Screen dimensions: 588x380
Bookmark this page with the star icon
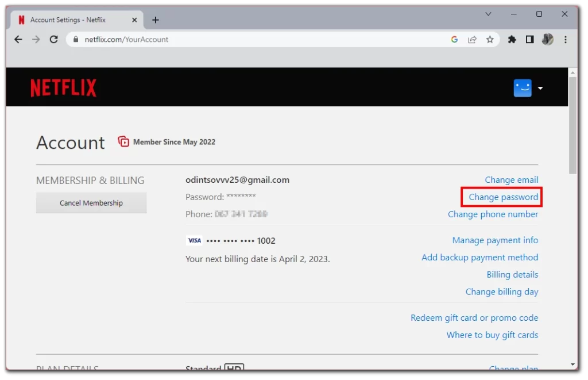tap(490, 40)
